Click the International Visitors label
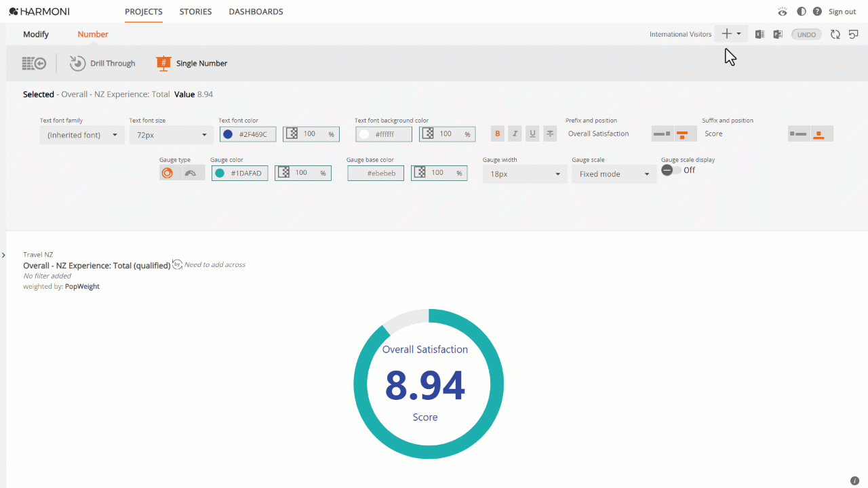Viewport: 868px width, 488px height. 680,34
